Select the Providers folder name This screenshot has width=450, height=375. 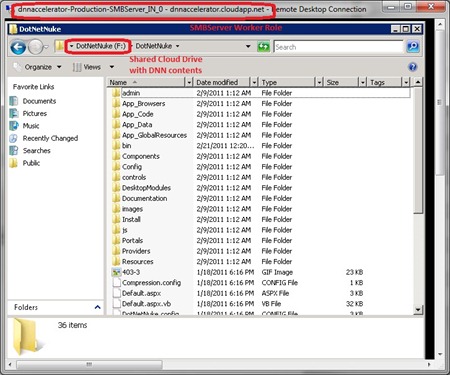[x=136, y=251]
